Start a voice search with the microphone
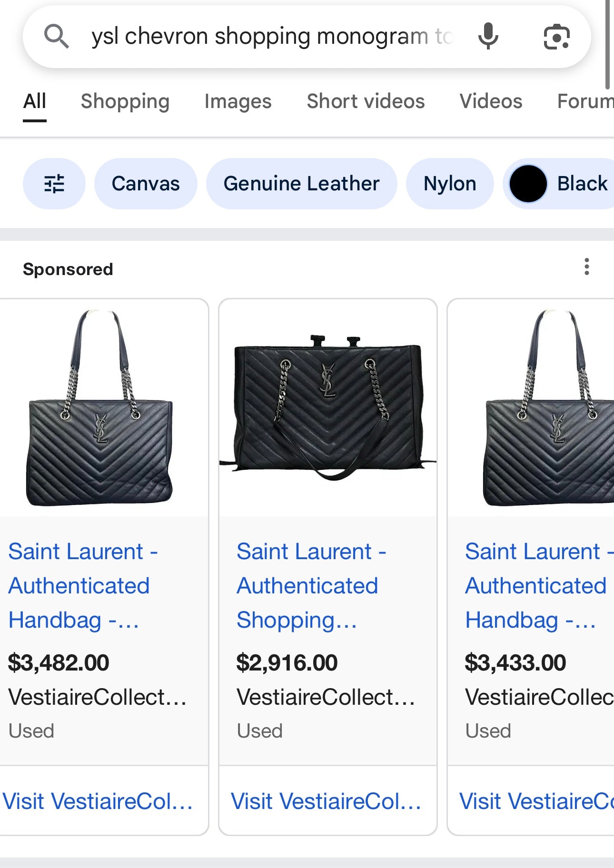Image resolution: width=614 pixels, height=868 pixels. pyautogui.click(x=488, y=37)
